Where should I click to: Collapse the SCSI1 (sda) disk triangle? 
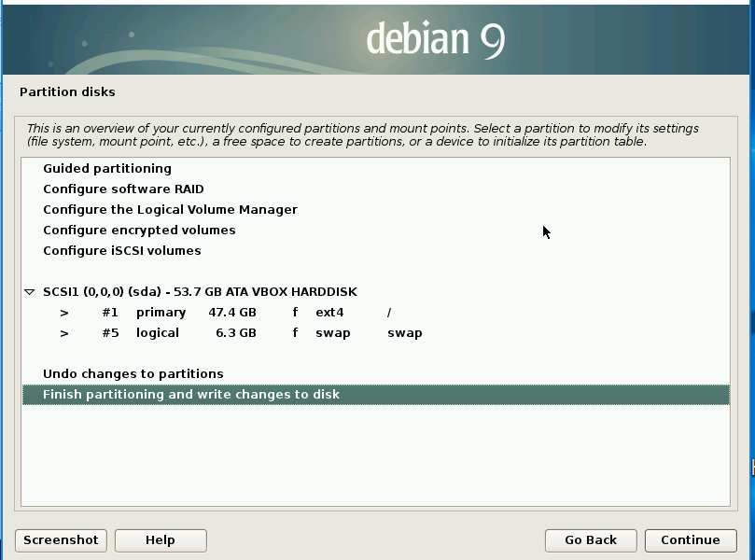pyautogui.click(x=29, y=292)
